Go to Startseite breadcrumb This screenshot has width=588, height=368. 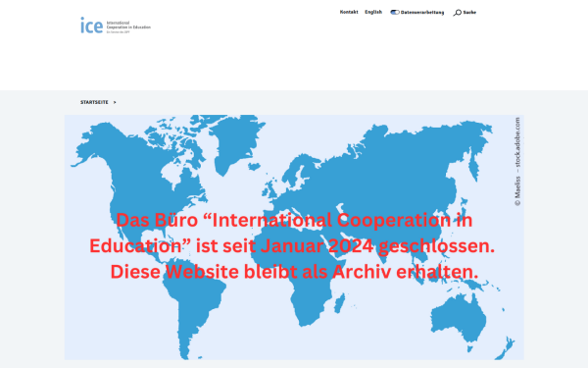pos(94,102)
